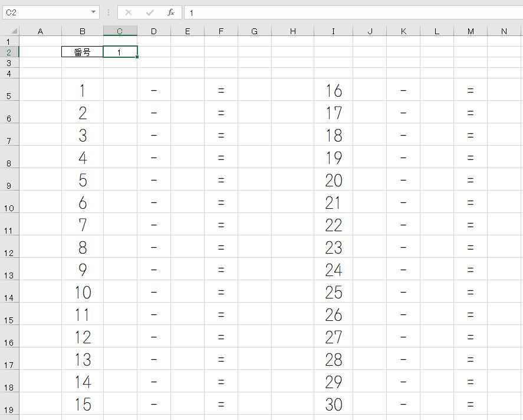Click the cell labeled 番号

[83, 52]
